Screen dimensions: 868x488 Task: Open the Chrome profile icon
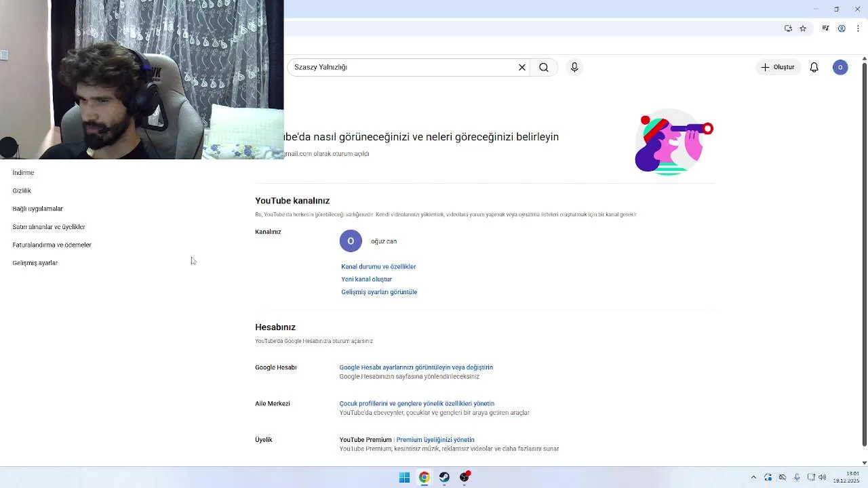842,28
